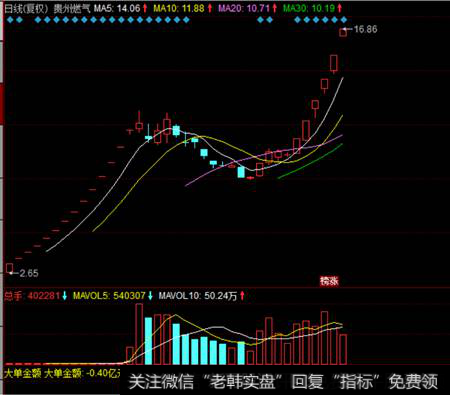
Task: Click the 16.86 high price marker
Action: tap(365, 29)
